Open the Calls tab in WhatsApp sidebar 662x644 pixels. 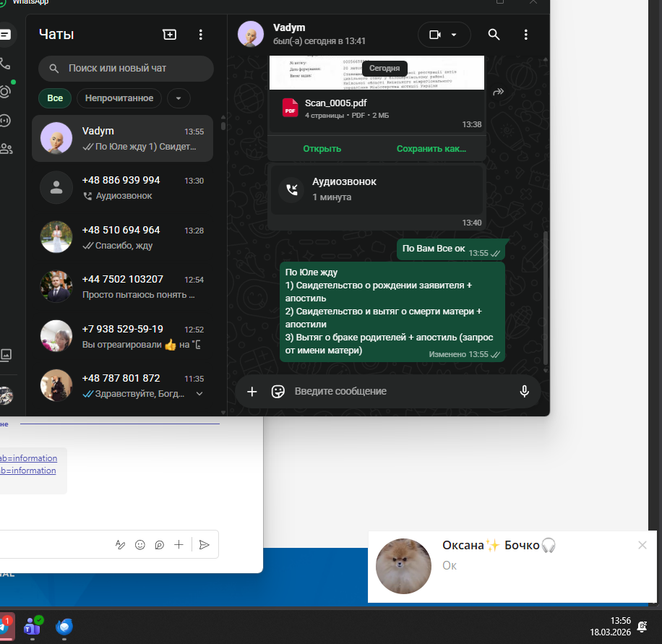point(5,64)
